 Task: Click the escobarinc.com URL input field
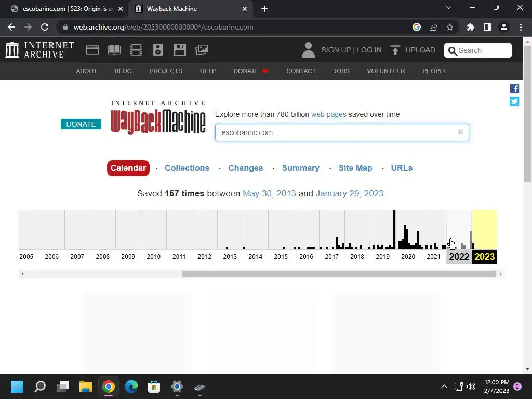pyautogui.click(x=342, y=132)
